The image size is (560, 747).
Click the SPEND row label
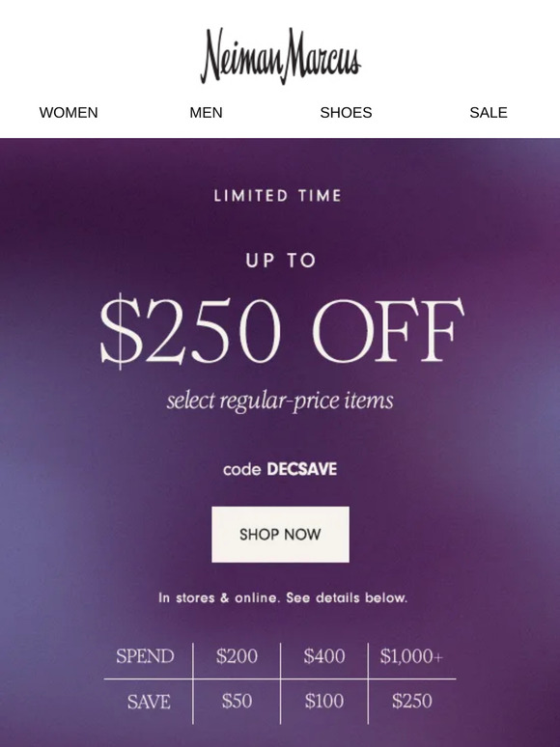pos(146,656)
